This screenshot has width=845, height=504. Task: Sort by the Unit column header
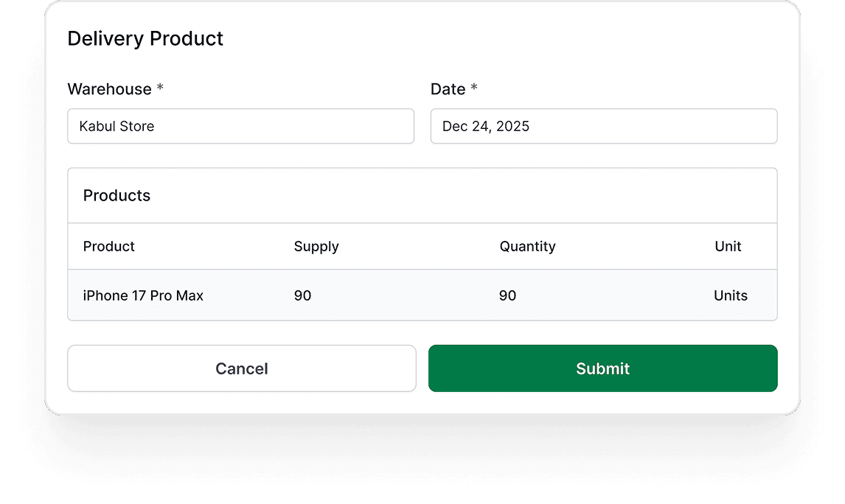coord(728,246)
